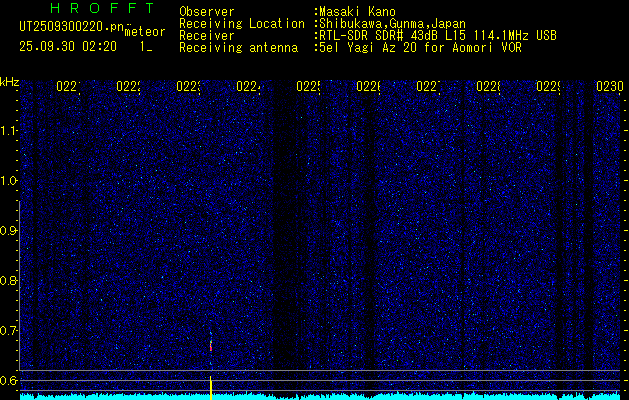The width and height of the screenshot is (629, 400).
Task: Click the 0222 time axis label
Action: (x=128, y=86)
